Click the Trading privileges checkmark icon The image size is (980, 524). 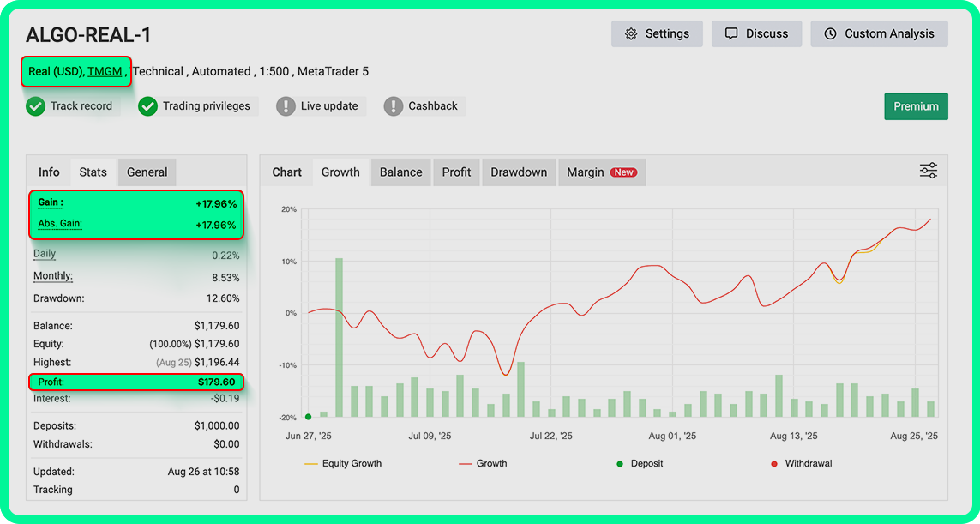pos(148,106)
